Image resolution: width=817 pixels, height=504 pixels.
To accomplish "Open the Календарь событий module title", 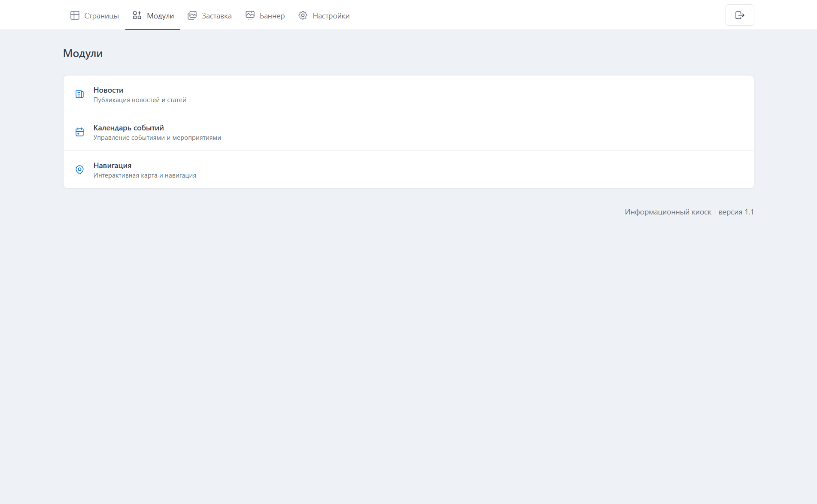I will coord(128,128).
